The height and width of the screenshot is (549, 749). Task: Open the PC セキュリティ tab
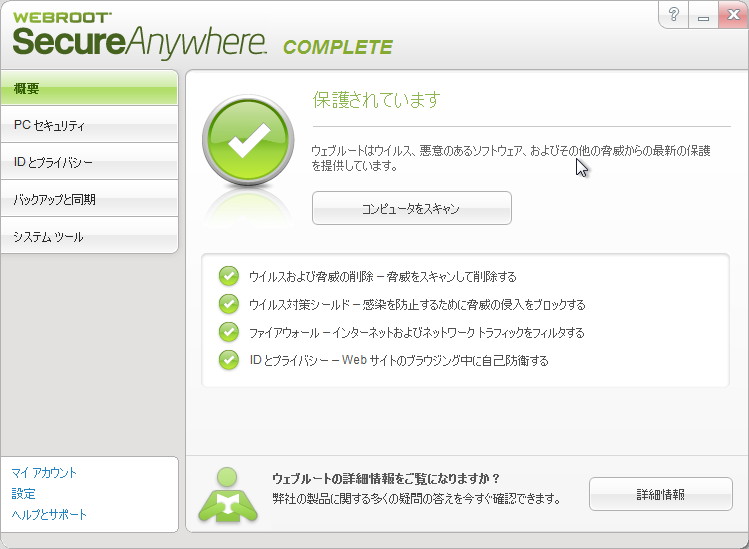click(89, 125)
